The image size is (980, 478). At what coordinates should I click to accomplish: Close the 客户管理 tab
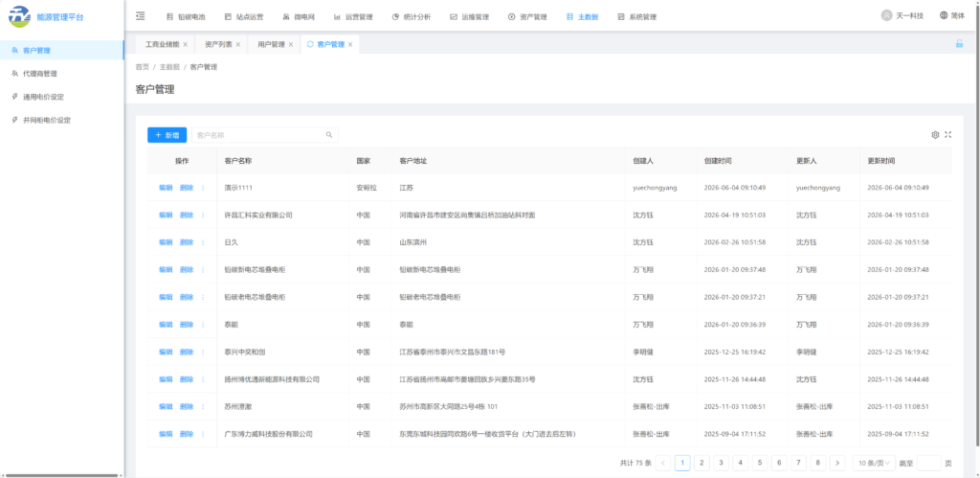coord(350,44)
